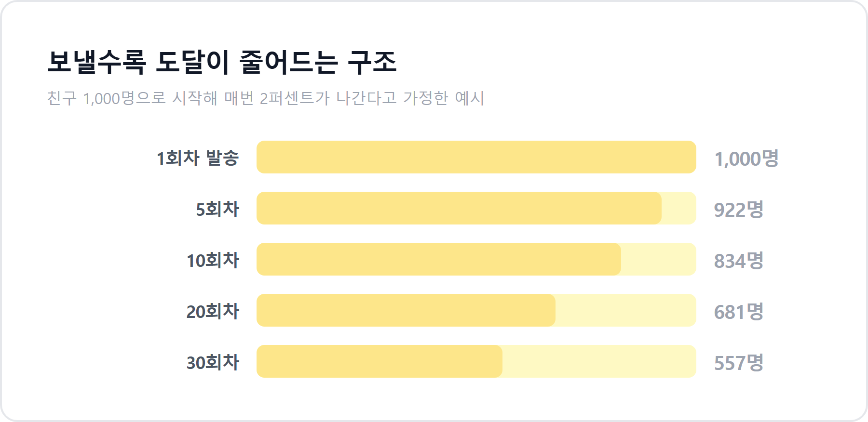Click the pale remainder of the 10회차 bar
Image resolution: width=868 pixels, height=422 pixels.
point(659,259)
